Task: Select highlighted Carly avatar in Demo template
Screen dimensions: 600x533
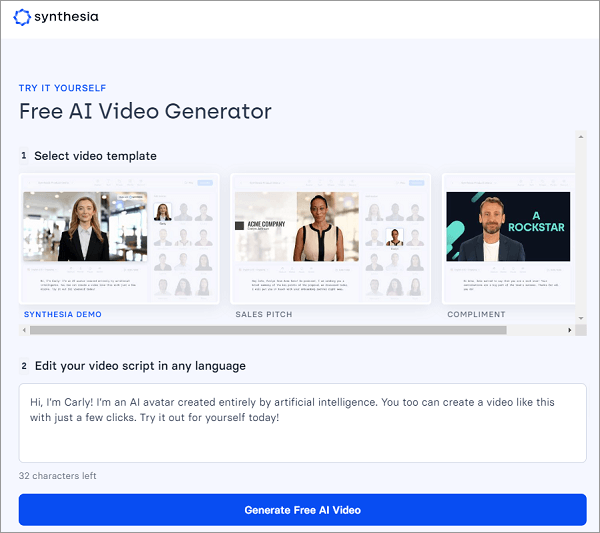Action: pyautogui.click(x=163, y=211)
